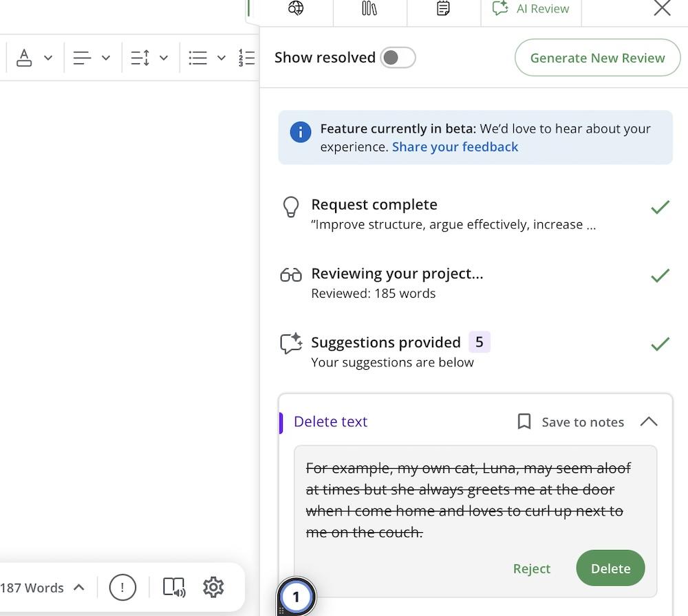Toggle the Show resolved switch
Viewport: 688px width, 616px height.
[398, 58]
